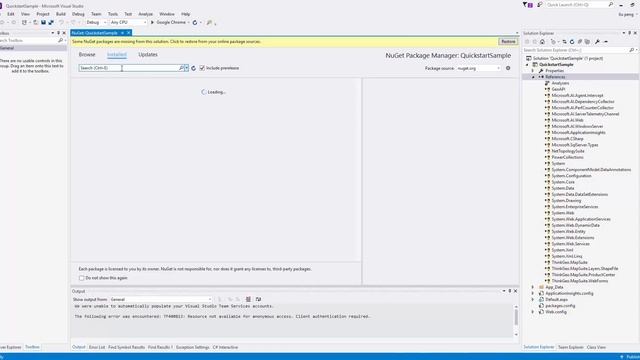Pin the Output panel with auto-hide icon

[x=509, y=291]
